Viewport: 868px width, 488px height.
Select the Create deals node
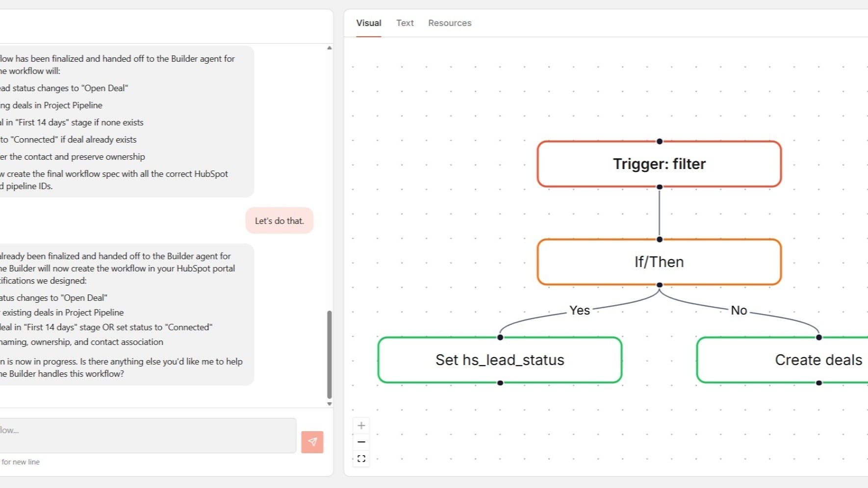pos(782,360)
